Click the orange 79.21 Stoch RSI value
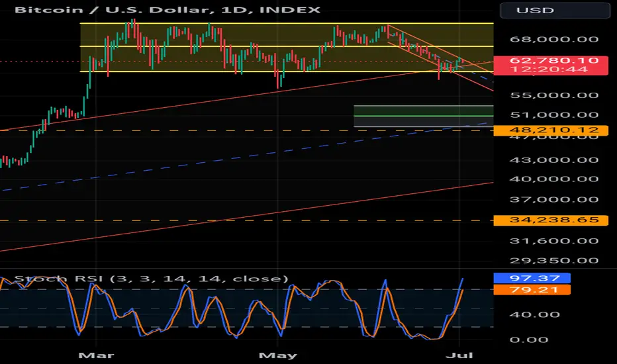Viewport: 617px width, 364px height. pos(532,290)
